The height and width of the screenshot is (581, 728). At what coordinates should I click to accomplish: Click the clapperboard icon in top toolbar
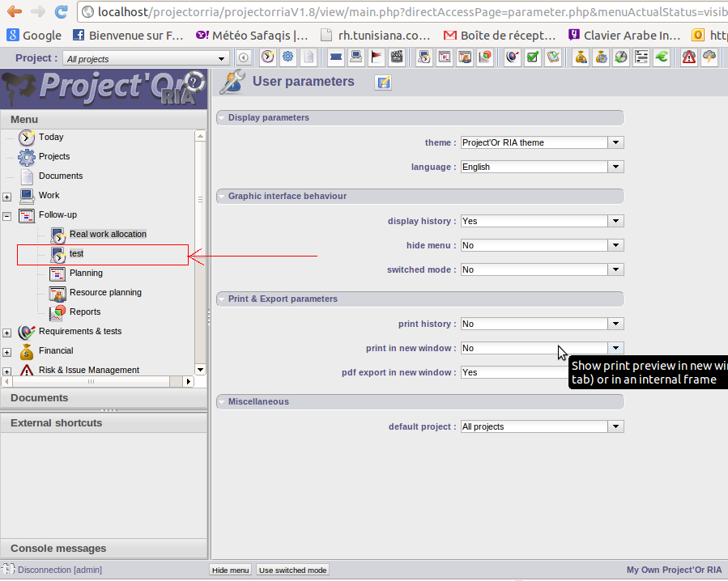coord(397,57)
